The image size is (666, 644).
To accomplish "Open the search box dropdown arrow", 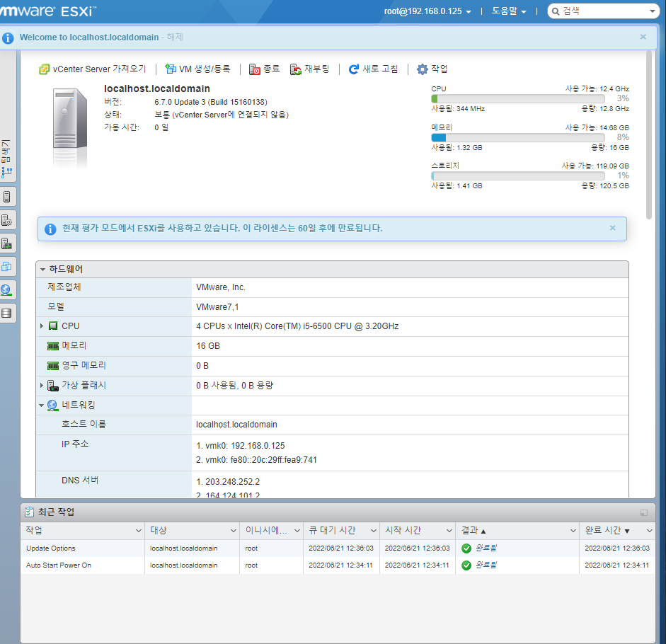I will pos(653,11).
